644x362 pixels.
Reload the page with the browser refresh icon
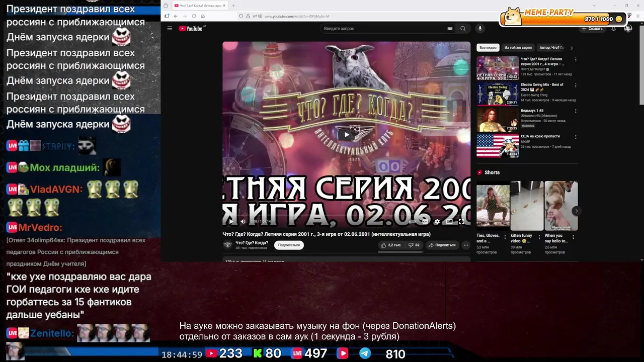[194, 16]
